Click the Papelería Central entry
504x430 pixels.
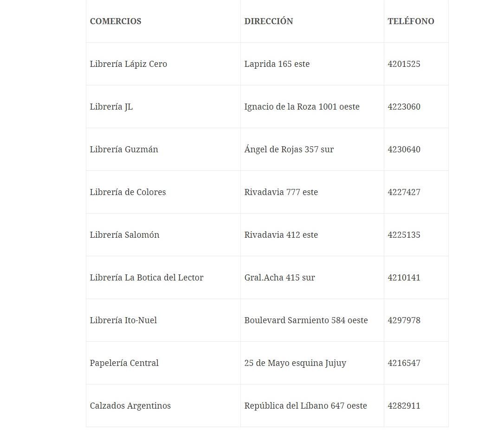[124, 363]
